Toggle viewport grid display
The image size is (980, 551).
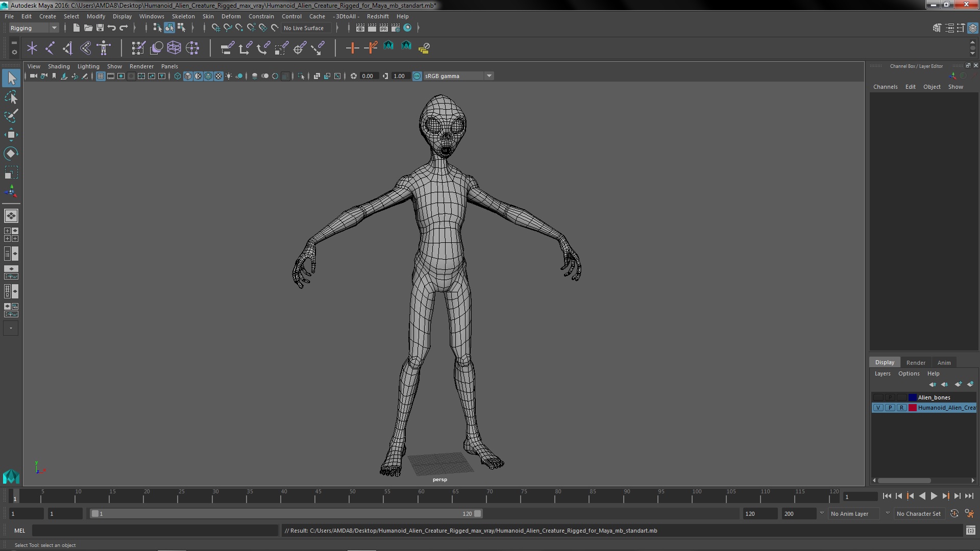click(x=101, y=76)
